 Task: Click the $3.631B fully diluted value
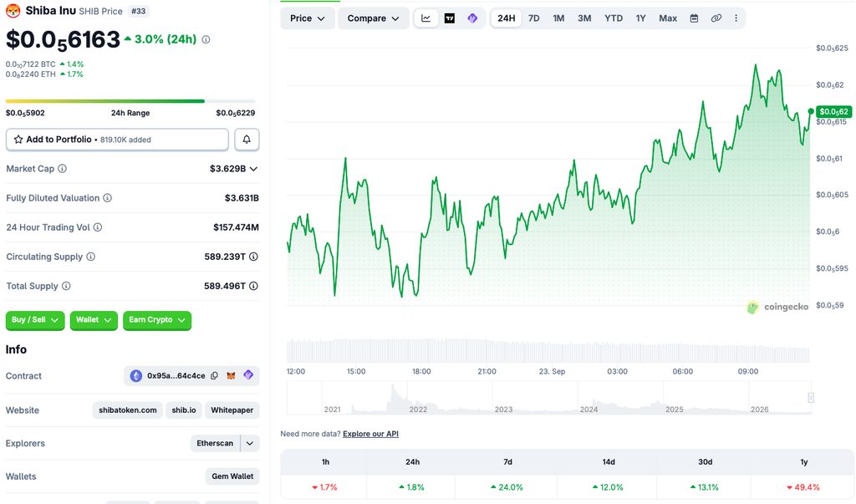[x=242, y=197]
